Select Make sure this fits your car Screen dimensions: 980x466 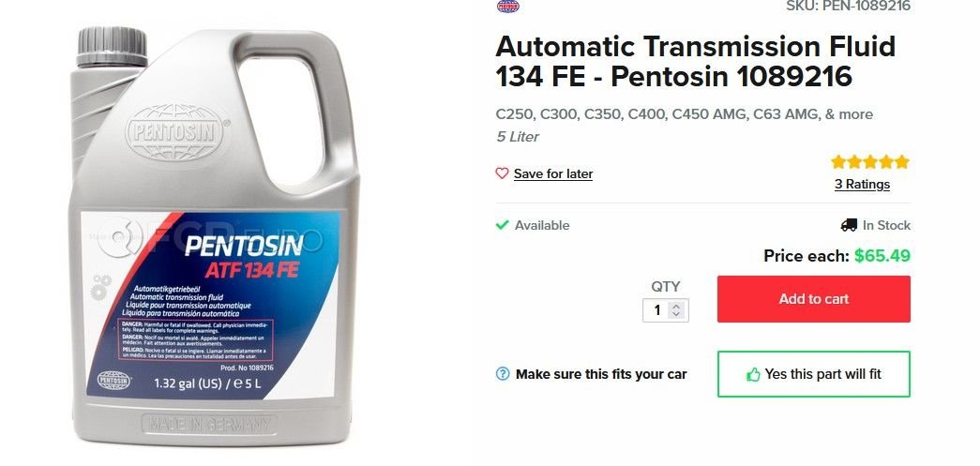pyautogui.click(x=600, y=375)
